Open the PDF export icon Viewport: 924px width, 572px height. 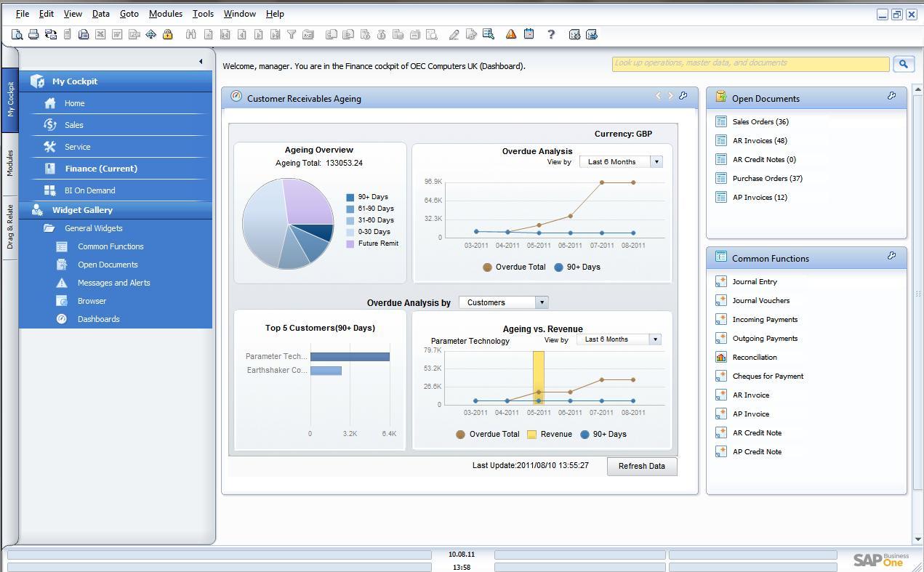133,34
